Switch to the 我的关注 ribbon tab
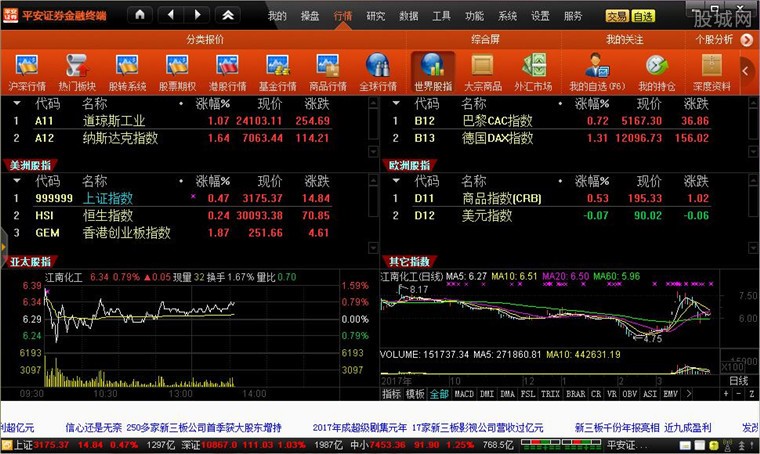 [625, 40]
